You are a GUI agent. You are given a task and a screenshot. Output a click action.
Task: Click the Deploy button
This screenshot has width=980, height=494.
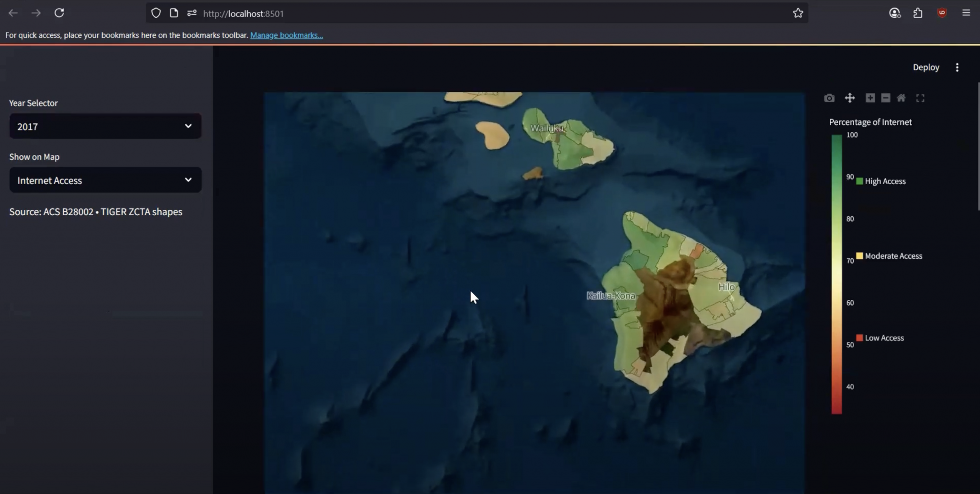coord(925,67)
